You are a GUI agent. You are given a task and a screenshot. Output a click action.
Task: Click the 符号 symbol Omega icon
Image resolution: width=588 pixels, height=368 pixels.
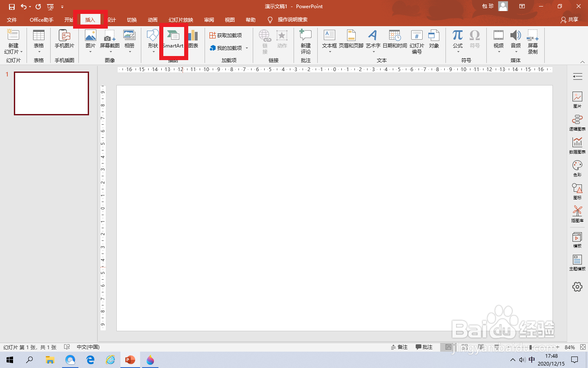(x=474, y=40)
